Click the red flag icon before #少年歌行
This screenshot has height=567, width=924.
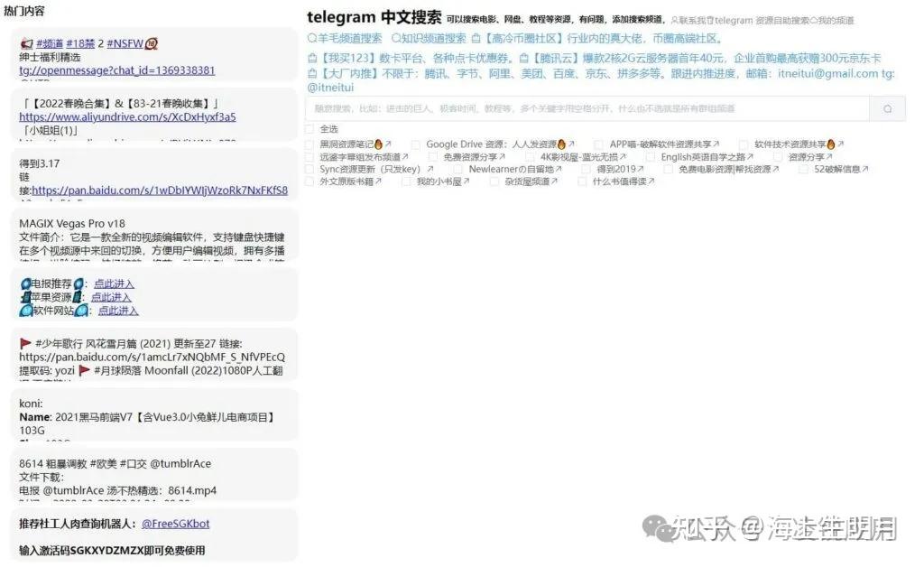[x=25, y=343]
